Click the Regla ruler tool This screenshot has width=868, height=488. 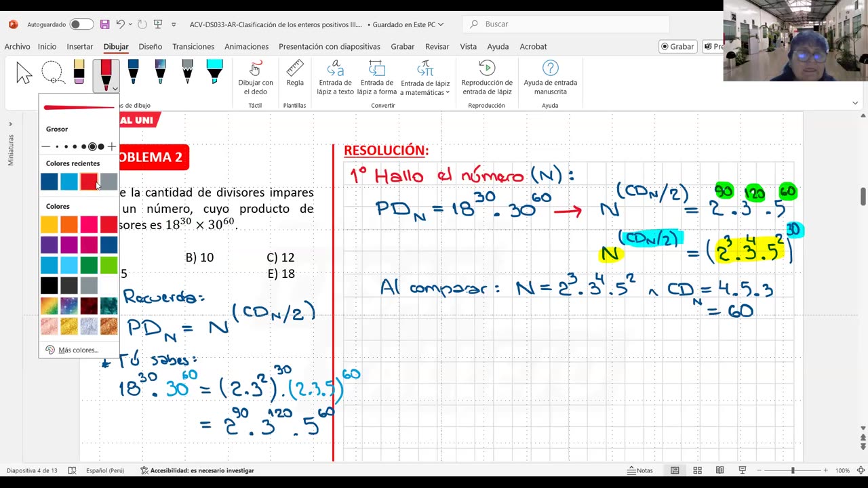click(x=294, y=73)
